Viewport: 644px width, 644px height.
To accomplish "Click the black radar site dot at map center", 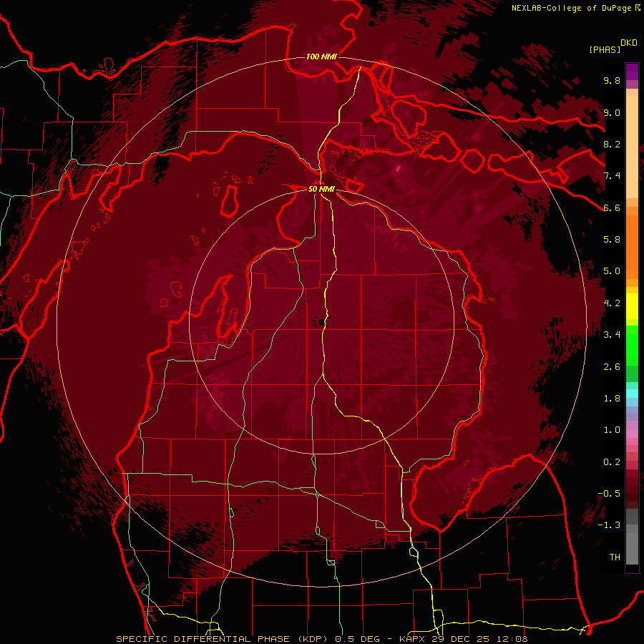I will (x=321, y=321).
